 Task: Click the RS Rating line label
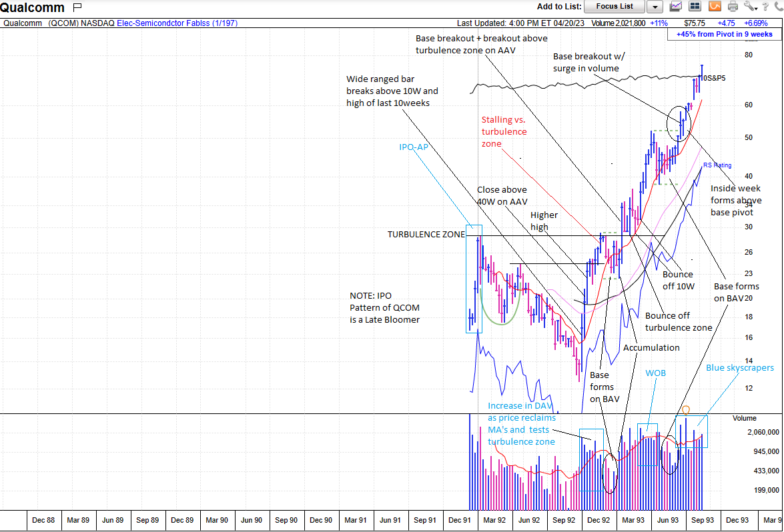(x=717, y=165)
